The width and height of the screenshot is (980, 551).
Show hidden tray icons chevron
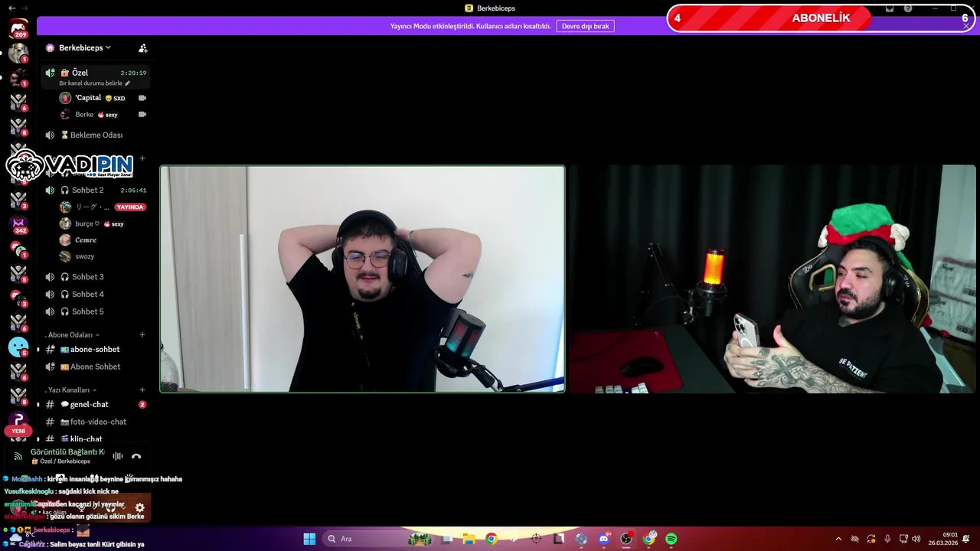838,539
